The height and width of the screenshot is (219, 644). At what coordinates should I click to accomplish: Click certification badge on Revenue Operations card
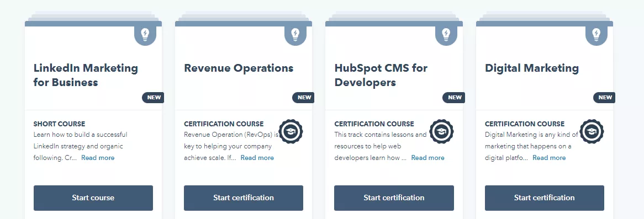point(291,132)
